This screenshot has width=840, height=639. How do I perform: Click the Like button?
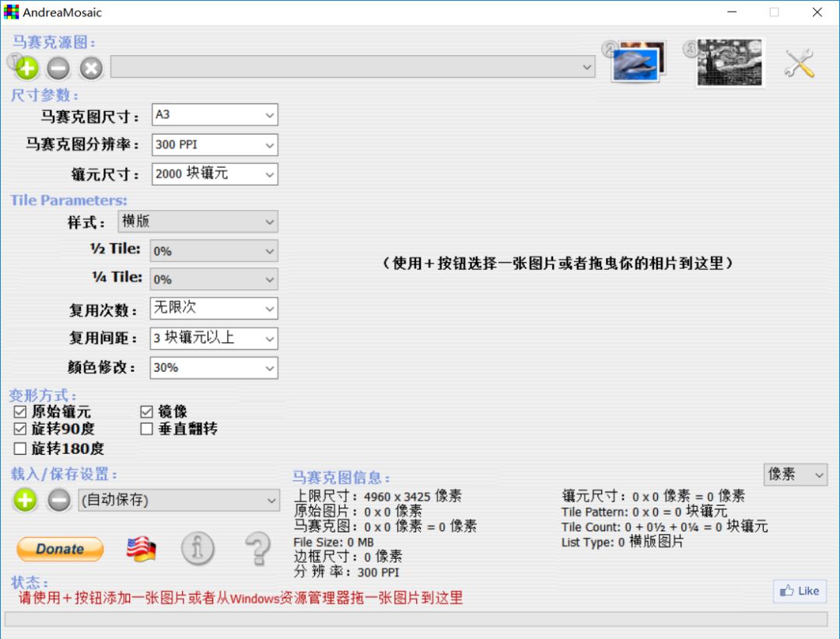[x=800, y=591]
